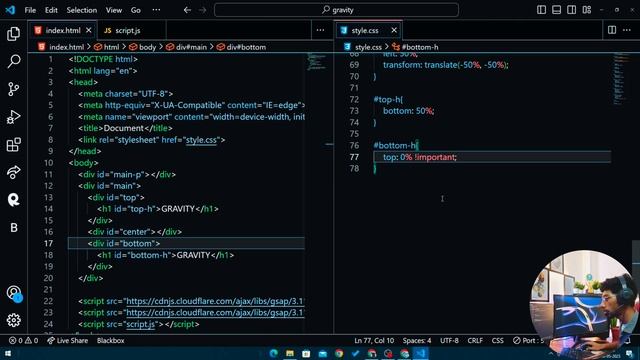This screenshot has width=640, height=360.
Task: Switch to the index.html tab
Action: tap(62, 30)
